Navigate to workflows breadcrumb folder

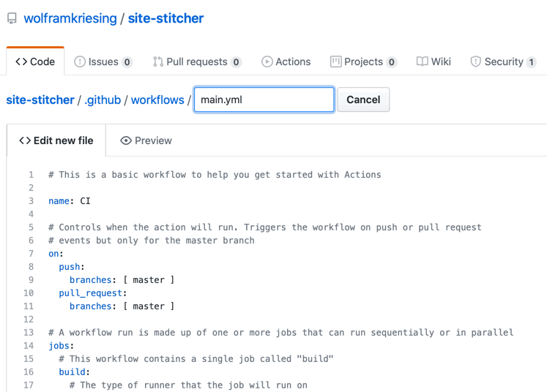coord(157,100)
